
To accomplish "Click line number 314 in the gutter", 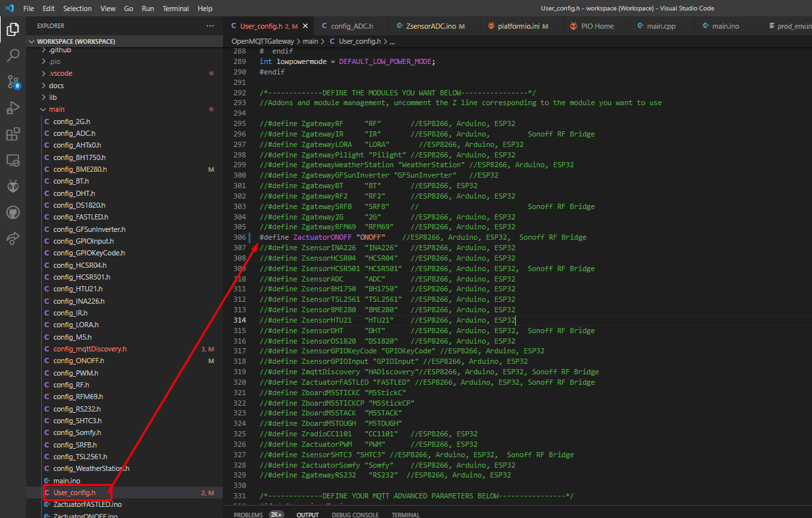I will [x=239, y=320].
